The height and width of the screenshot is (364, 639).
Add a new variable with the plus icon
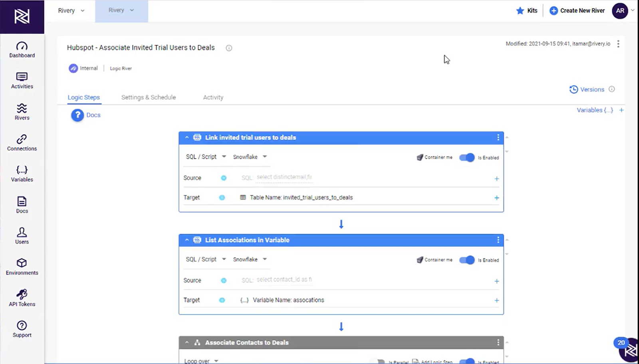(x=621, y=110)
